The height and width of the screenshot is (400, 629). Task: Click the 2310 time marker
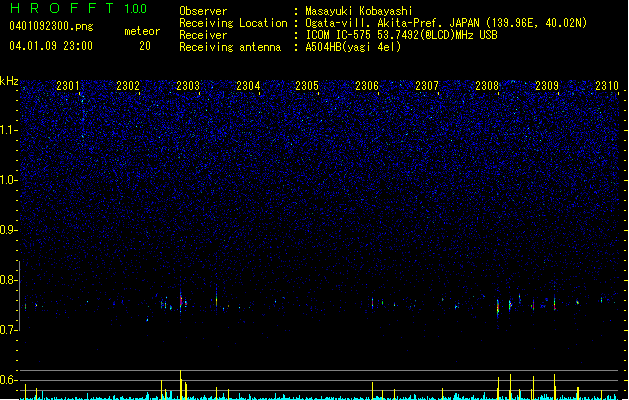(x=607, y=86)
